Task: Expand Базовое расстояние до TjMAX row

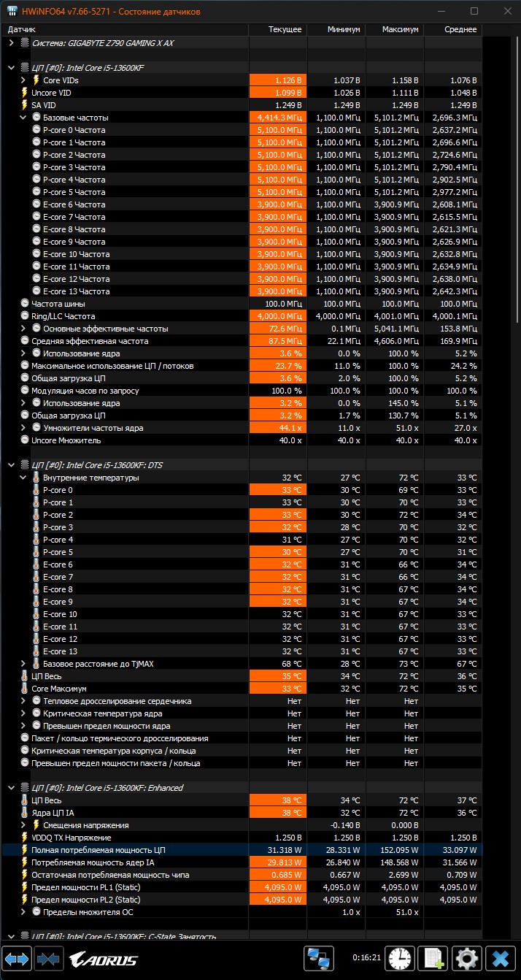Action: 23,664
